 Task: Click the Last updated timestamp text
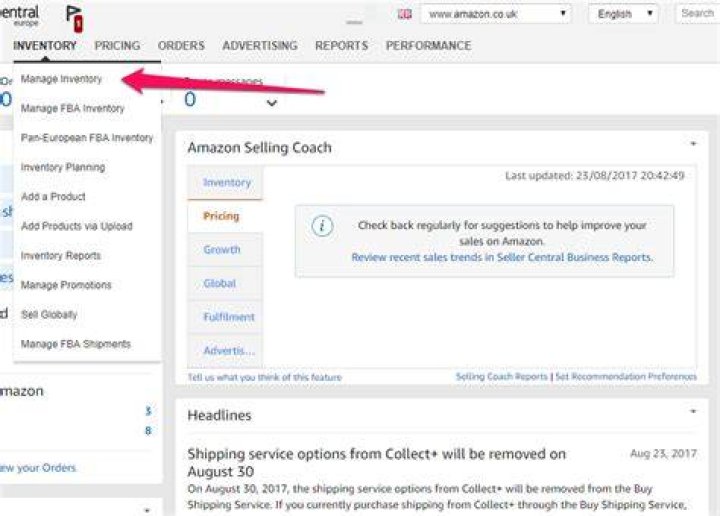(595, 176)
